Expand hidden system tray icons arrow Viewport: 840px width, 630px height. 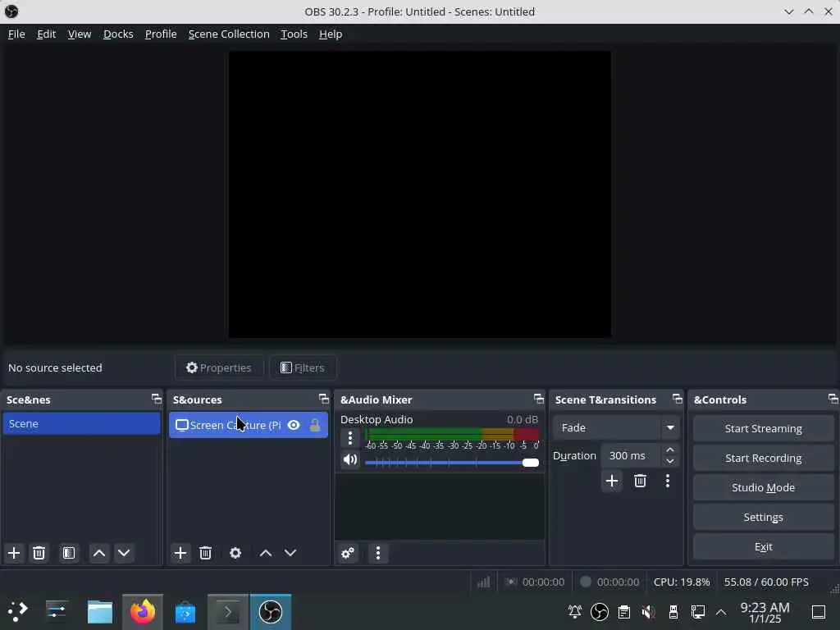[x=721, y=612]
